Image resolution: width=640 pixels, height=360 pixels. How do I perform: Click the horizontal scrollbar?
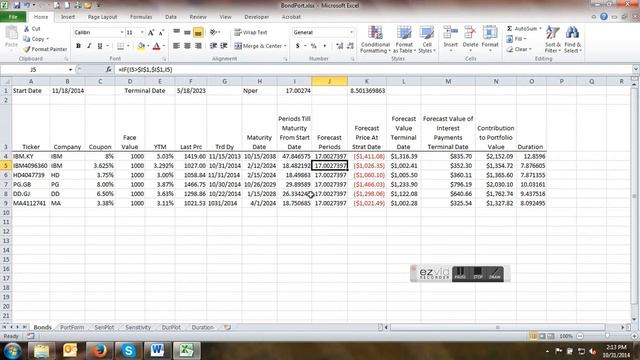pos(498,327)
